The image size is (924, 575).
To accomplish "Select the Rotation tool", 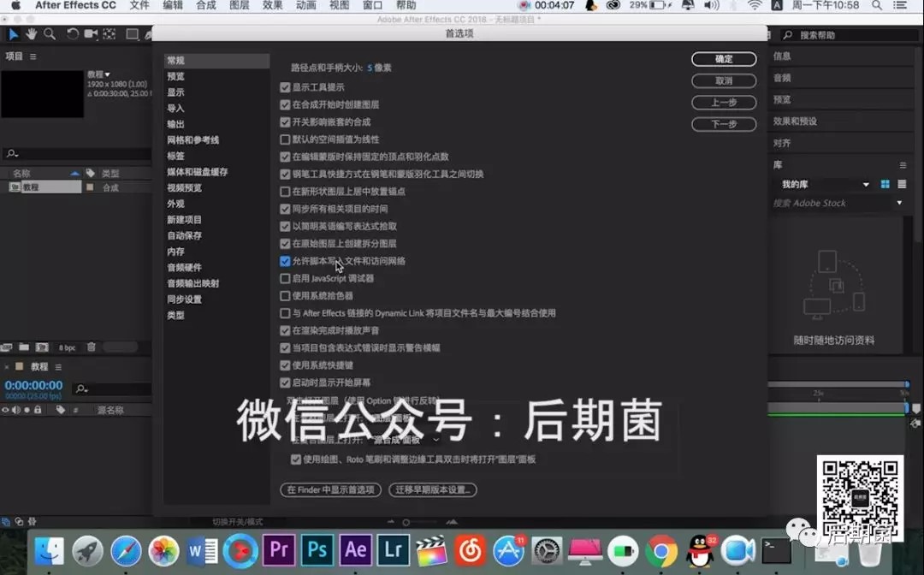I will pyautogui.click(x=73, y=34).
